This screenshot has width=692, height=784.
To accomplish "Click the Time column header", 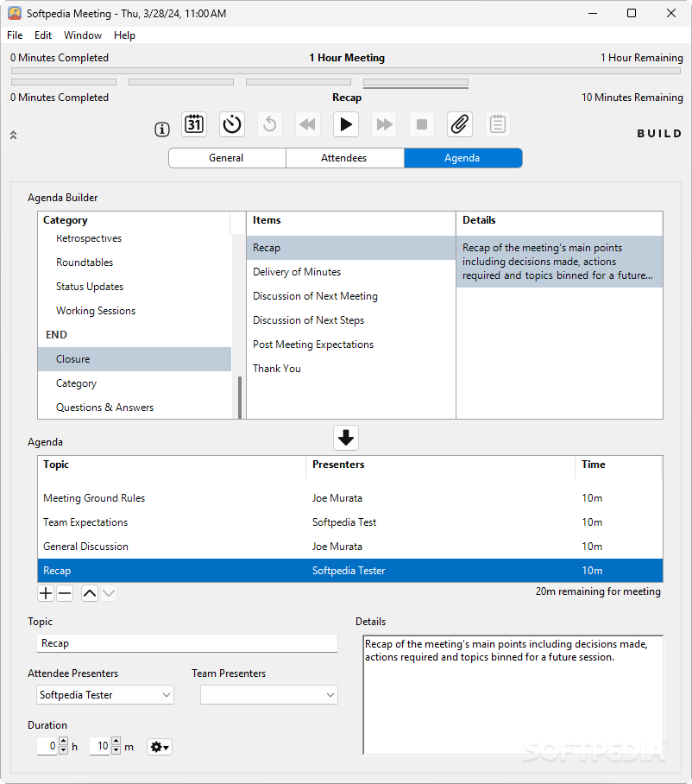I will tap(619, 465).
